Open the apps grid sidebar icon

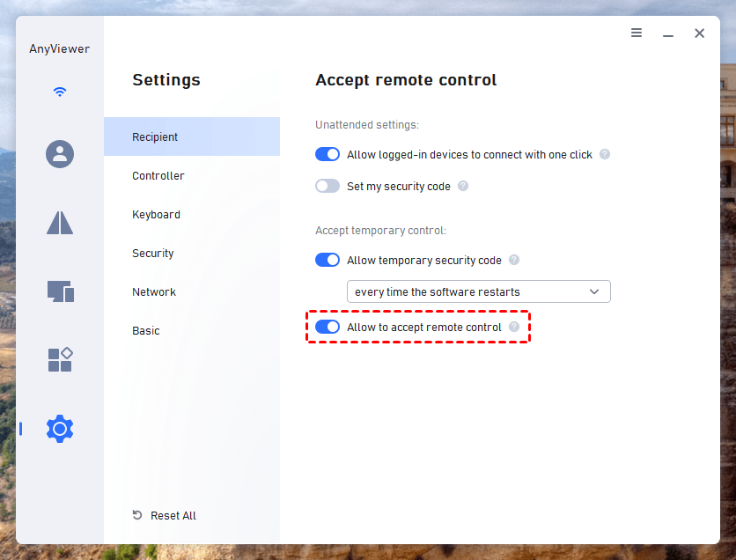click(x=61, y=359)
